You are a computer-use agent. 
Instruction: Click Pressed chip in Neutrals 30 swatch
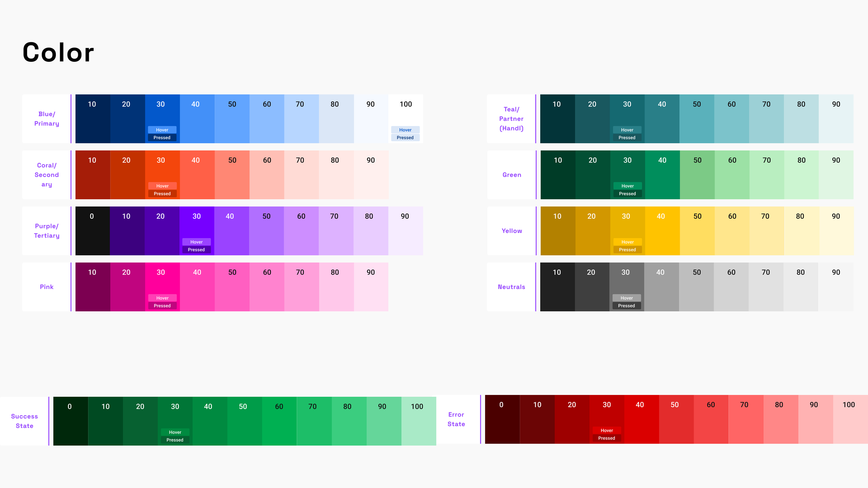point(626,306)
